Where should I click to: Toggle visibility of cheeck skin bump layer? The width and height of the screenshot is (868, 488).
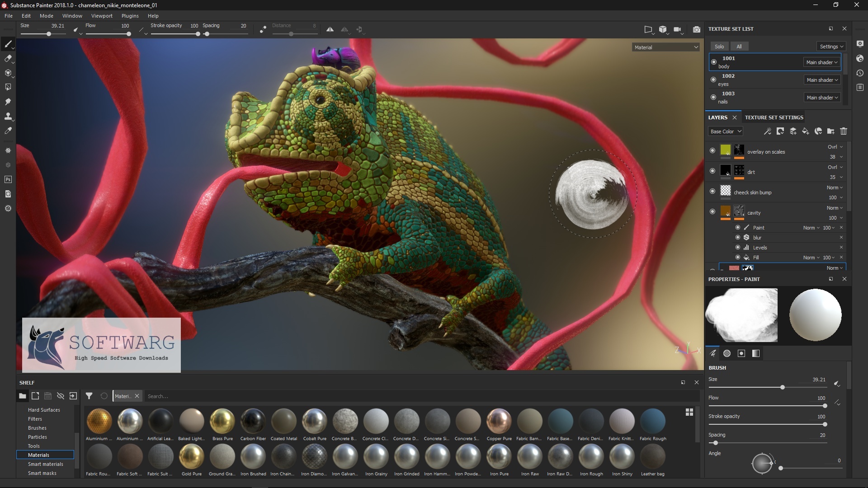(712, 191)
